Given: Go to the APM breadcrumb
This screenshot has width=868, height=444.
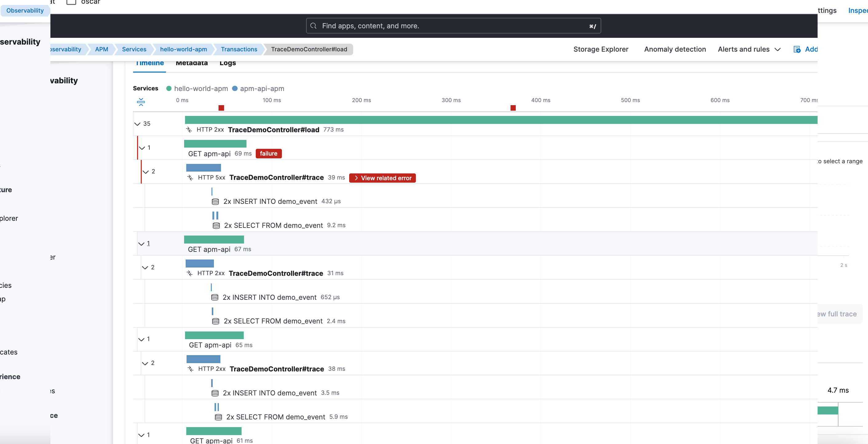Looking at the screenshot, I should (101, 49).
